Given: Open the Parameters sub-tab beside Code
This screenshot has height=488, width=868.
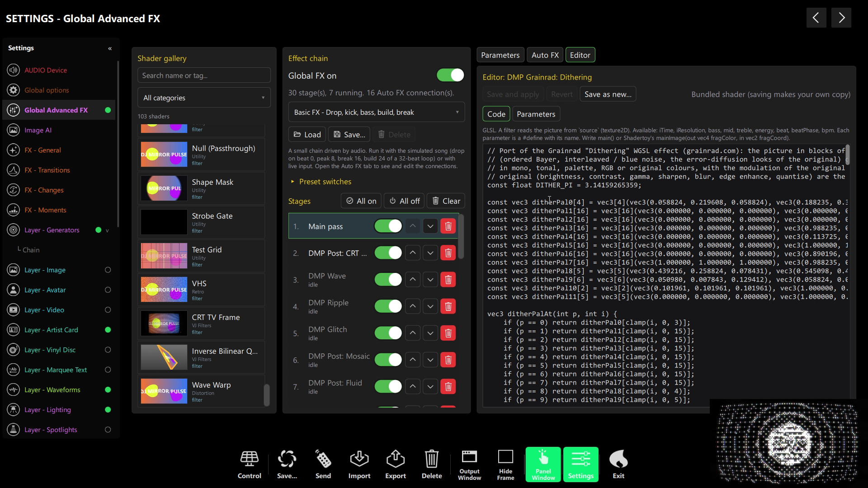Looking at the screenshot, I should click(x=536, y=114).
